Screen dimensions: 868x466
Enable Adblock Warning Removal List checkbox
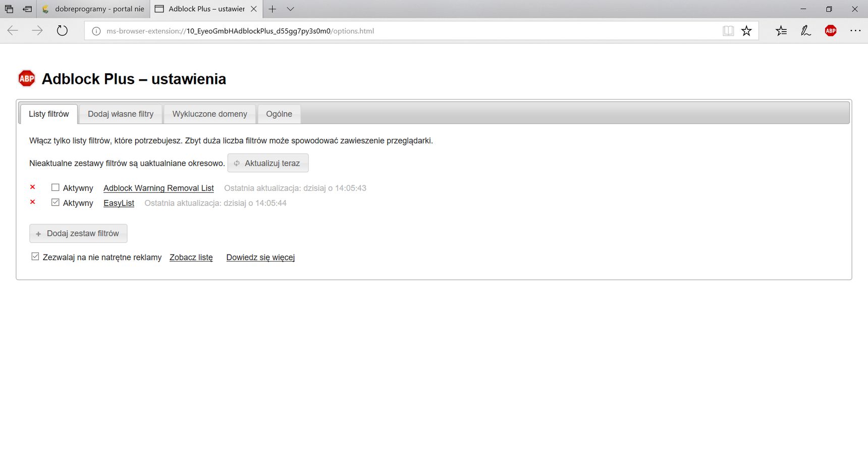coord(56,187)
